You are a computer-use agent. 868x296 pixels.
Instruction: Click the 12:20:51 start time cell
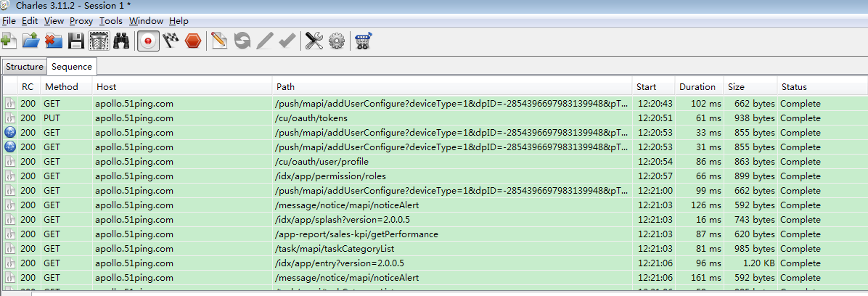coord(655,118)
